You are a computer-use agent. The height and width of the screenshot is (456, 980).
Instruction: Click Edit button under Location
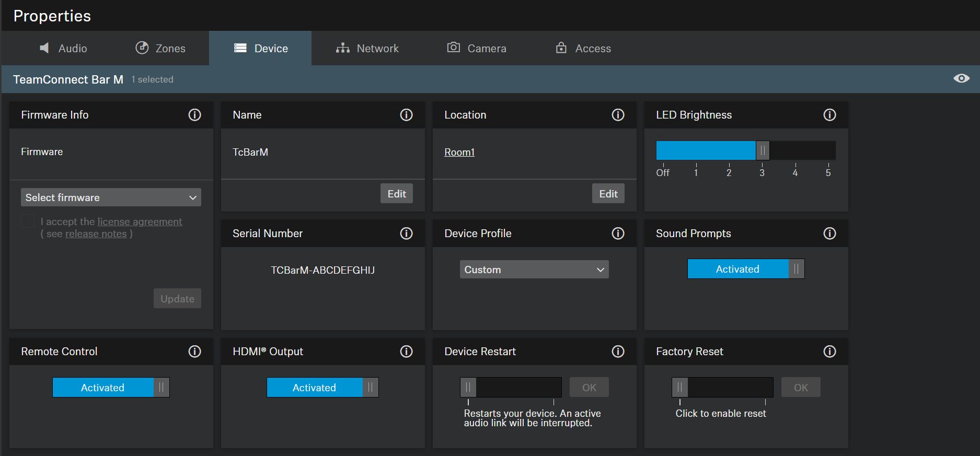click(608, 193)
